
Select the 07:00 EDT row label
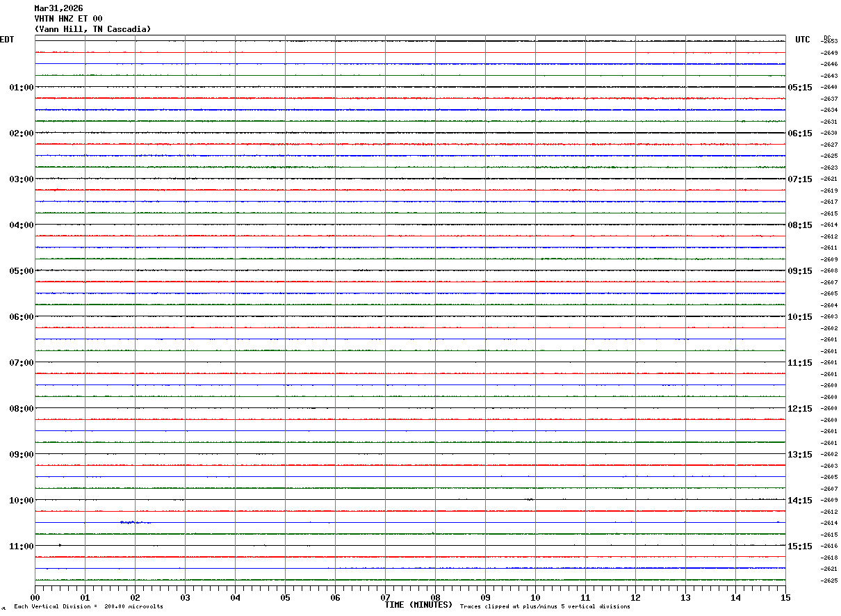pyautogui.click(x=22, y=363)
